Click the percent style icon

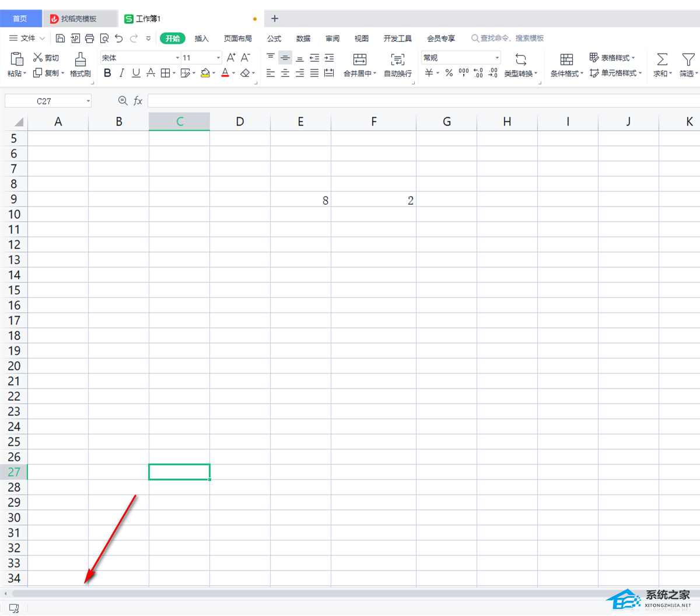pos(449,73)
